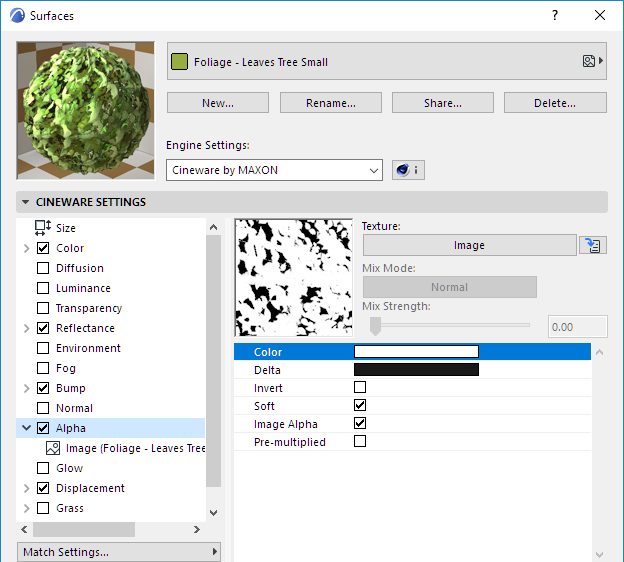The height and width of the screenshot is (562, 624).
Task: Enable the Transparency channel checkbox
Action: coord(43,308)
